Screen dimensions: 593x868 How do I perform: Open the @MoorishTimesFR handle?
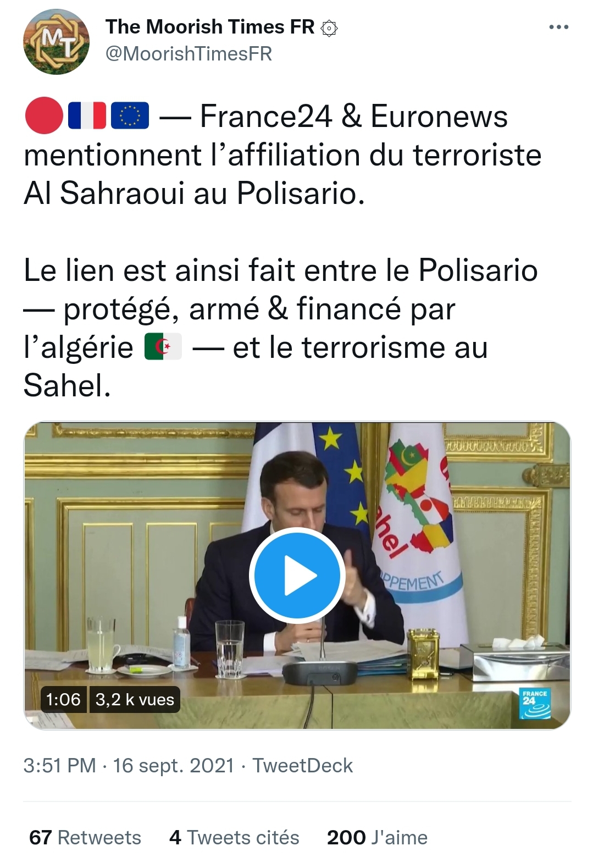click(x=189, y=54)
